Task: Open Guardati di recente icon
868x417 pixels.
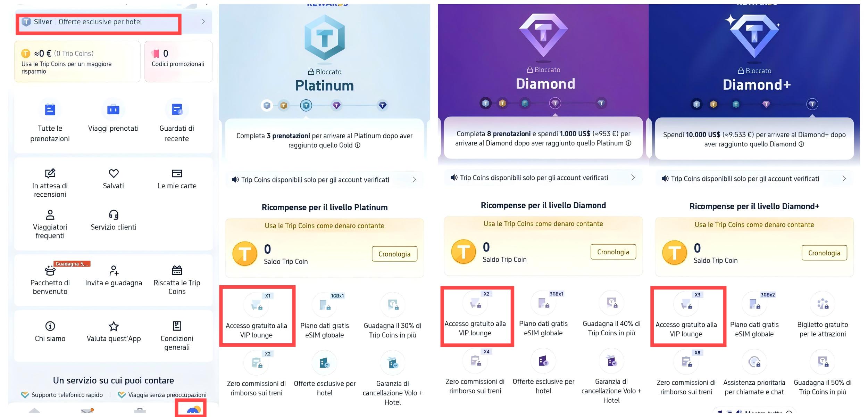Action: point(177,110)
